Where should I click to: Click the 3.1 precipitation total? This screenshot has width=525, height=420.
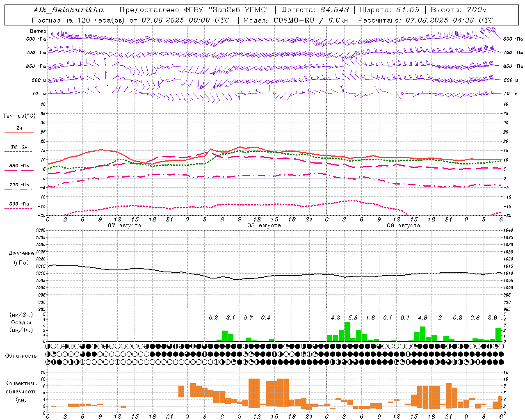(231, 317)
